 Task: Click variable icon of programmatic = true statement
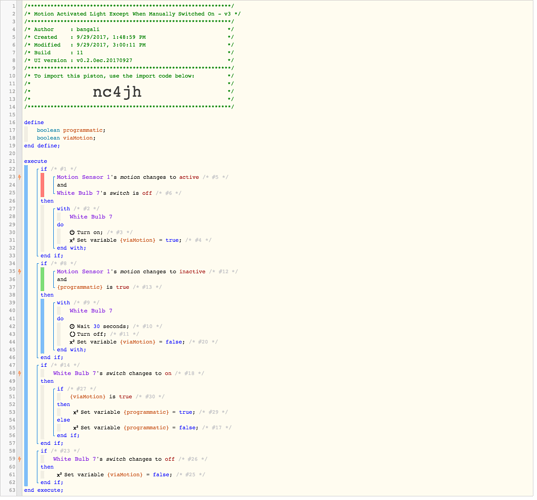(x=76, y=412)
